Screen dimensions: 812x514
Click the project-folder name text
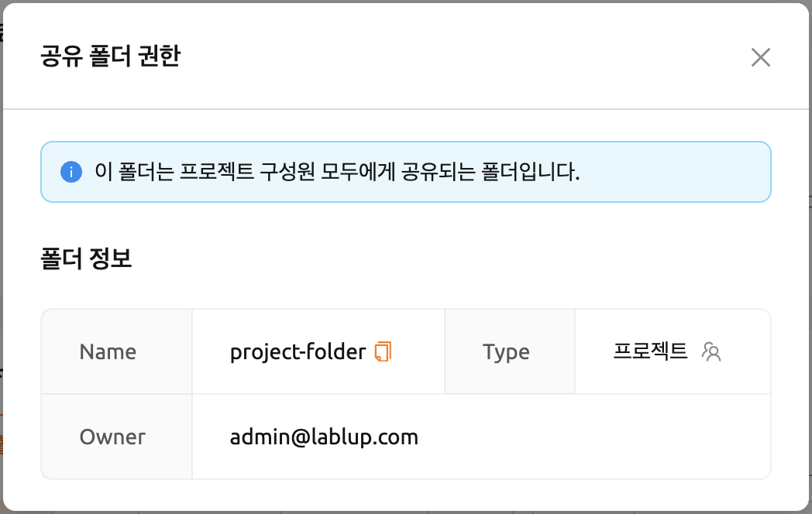coord(298,351)
